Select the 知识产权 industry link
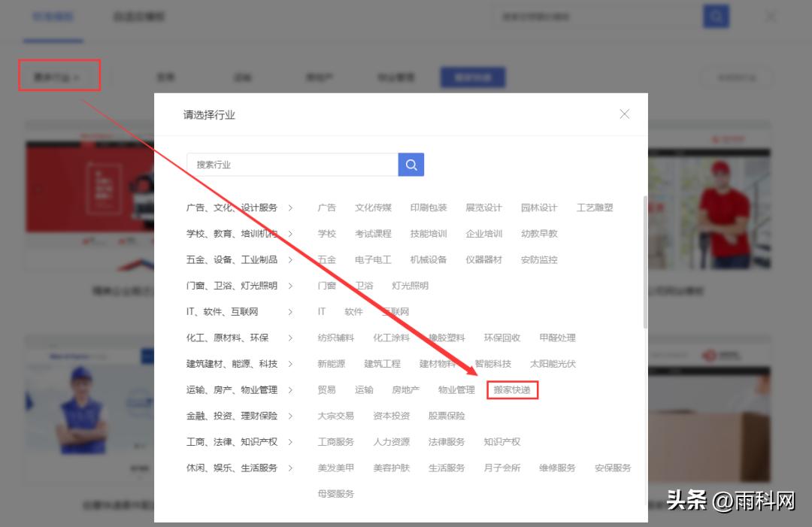The image size is (812, 527). point(501,441)
